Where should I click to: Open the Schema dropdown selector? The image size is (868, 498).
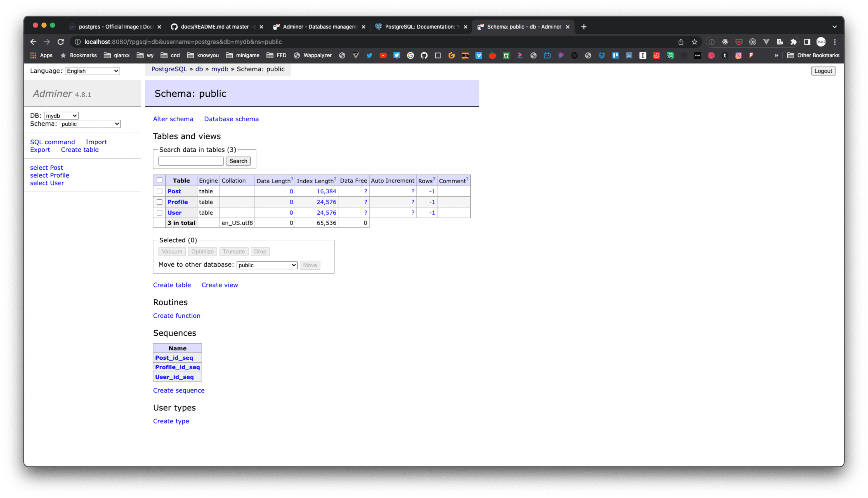coord(90,124)
